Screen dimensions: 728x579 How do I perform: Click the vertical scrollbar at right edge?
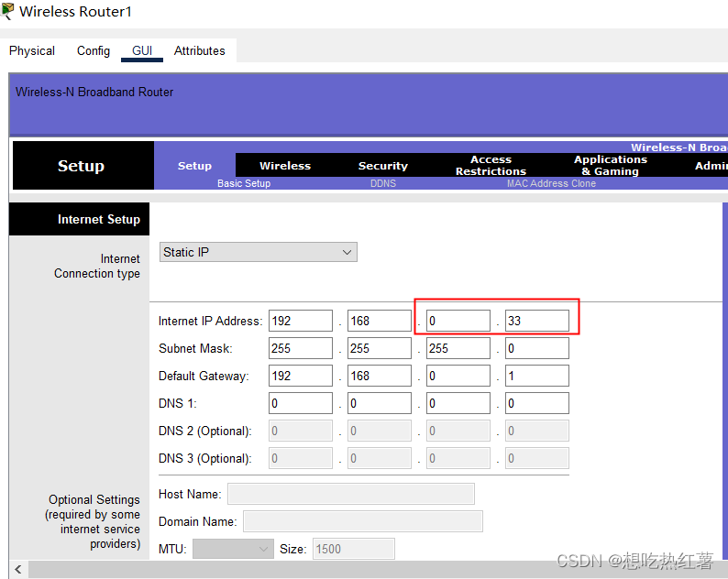tap(725, 380)
